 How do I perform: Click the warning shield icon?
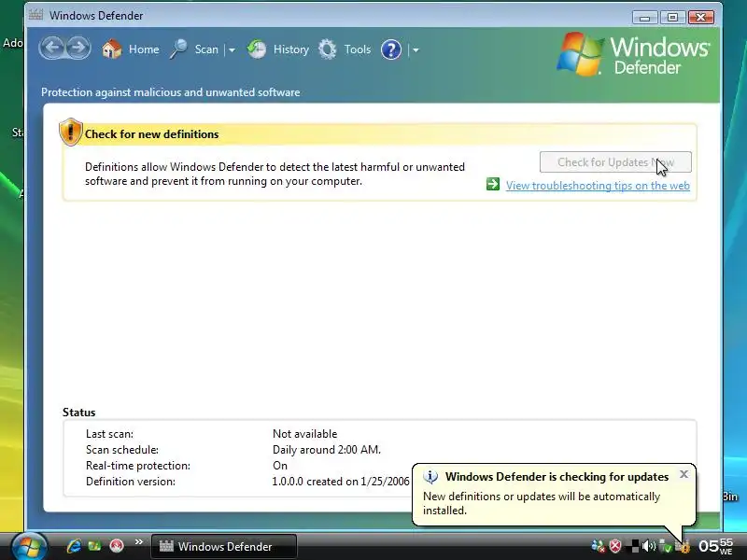[71, 132]
